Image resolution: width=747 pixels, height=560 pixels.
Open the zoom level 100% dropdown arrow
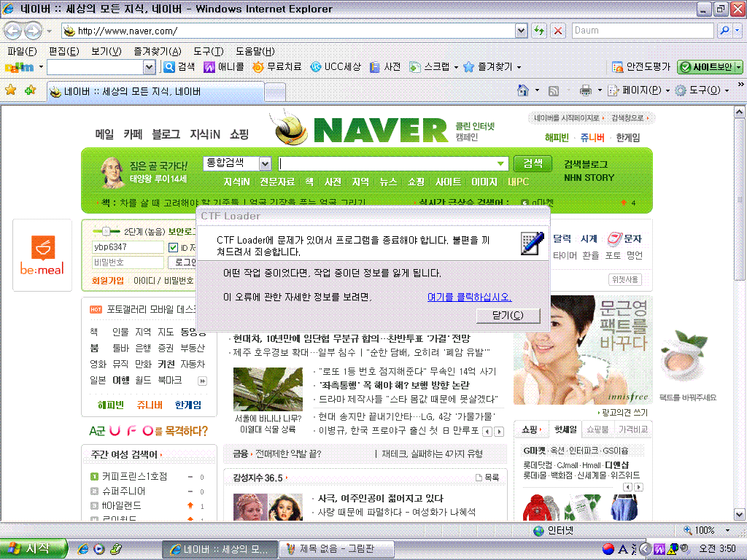coord(727,531)
